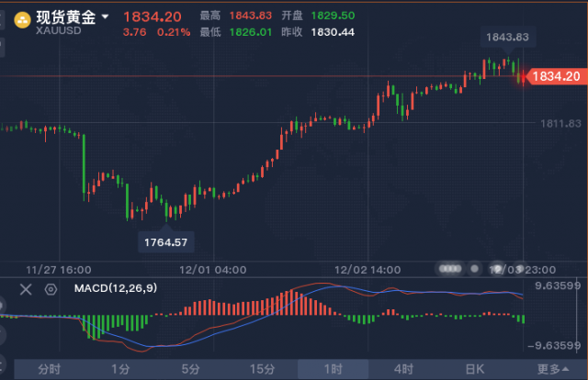Image resolution: width=588 pixels, height=380 pixels.
Task: Click the 12/01 04:00 time axis marker
Action: [x=212, y=270]
